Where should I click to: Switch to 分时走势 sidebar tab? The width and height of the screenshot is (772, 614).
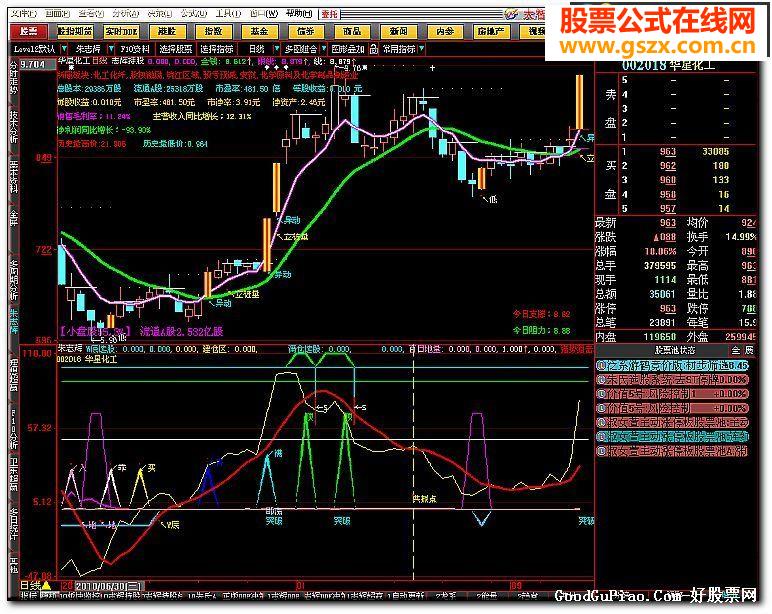(13, 78)
